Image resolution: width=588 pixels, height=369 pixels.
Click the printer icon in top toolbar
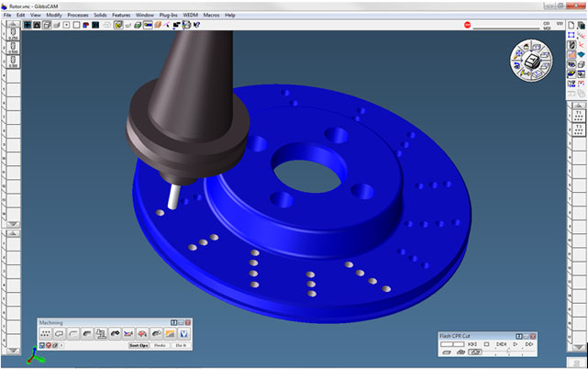(x=186, y=25)
